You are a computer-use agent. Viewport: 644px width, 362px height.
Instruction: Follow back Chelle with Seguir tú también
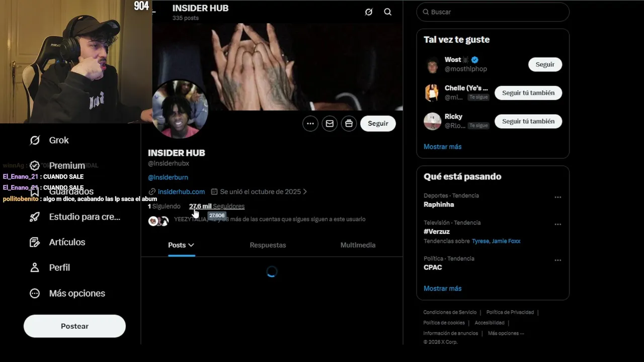pyautogui.click(x=528, y=93)
